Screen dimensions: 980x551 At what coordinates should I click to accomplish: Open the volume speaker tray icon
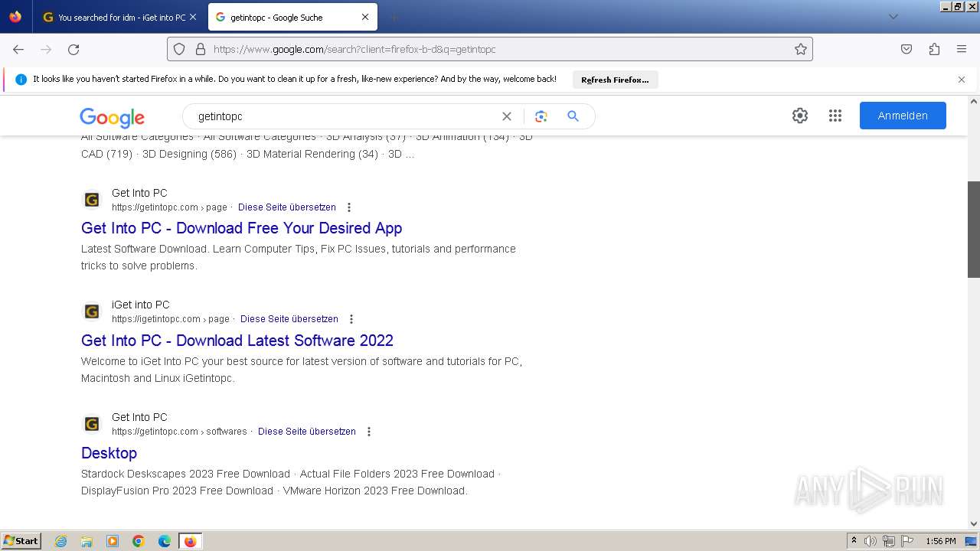[871, 541]
